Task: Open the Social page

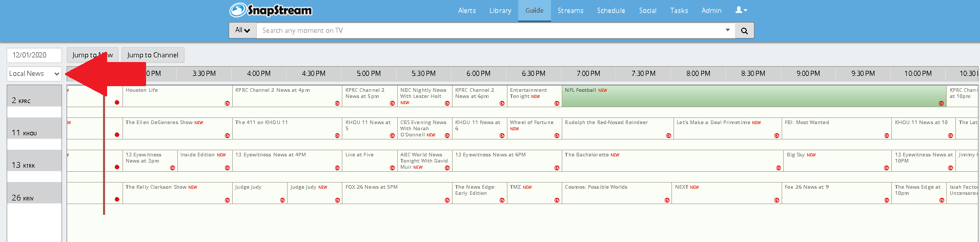Action: (x=648, y=10)
